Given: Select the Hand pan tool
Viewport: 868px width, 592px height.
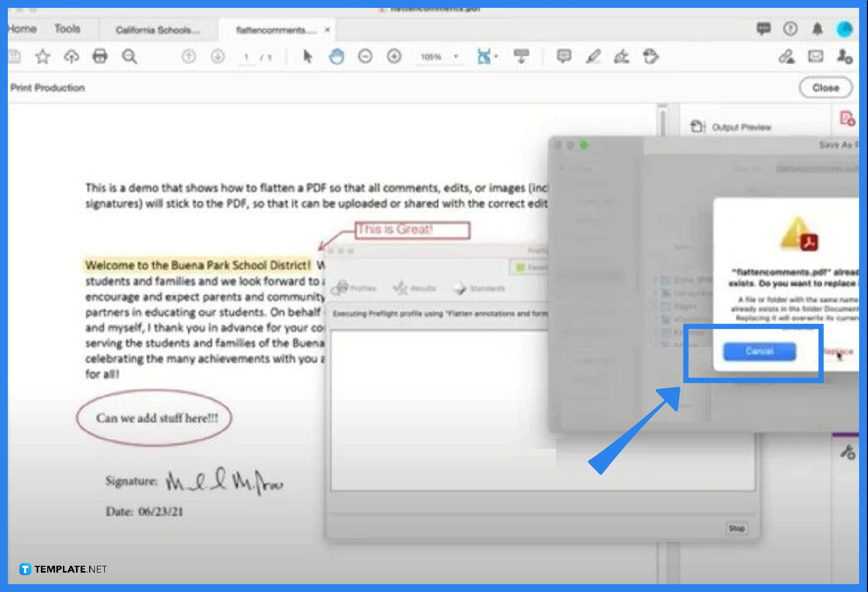Looking at the screenshot, I should tap(337, 56).
